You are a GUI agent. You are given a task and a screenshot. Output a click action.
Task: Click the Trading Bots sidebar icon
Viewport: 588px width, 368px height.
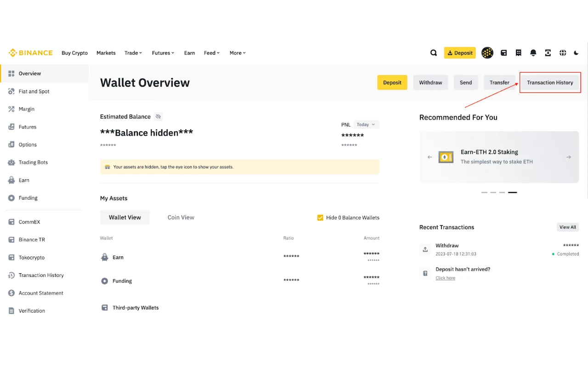coord(11,162)
